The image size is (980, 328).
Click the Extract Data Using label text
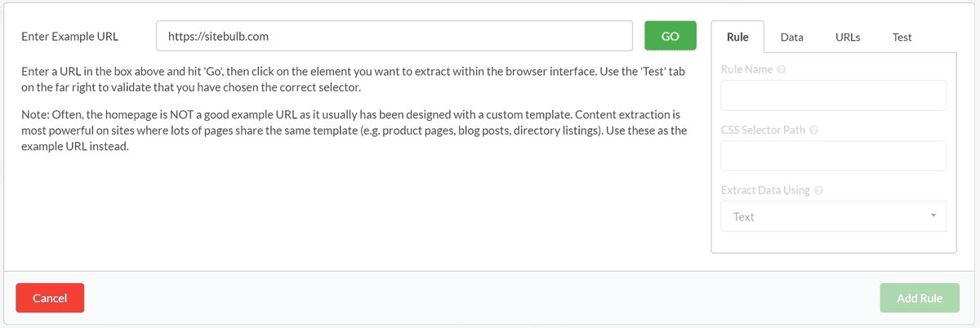click(x=765, y=190)
